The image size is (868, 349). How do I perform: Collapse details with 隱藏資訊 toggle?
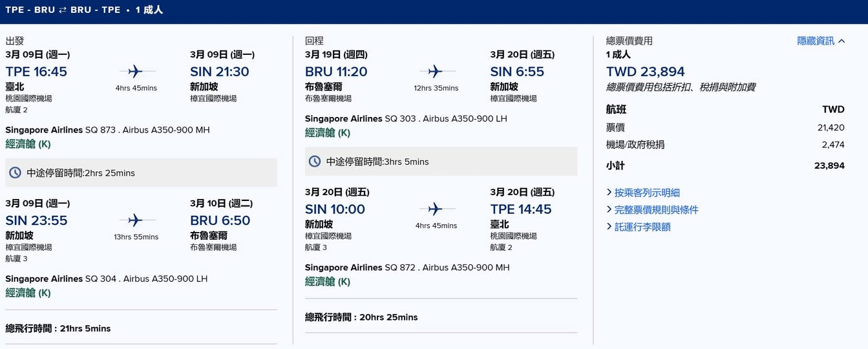tap(821, 41)
